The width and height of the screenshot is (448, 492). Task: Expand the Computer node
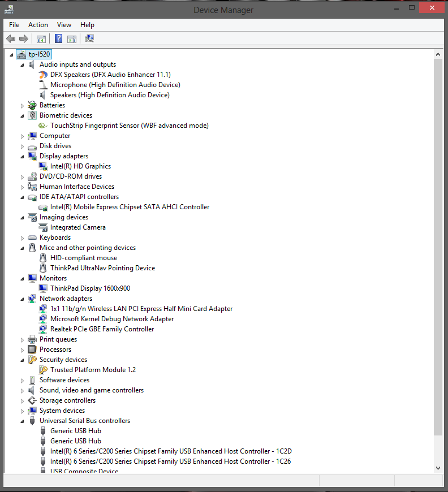tap(22, 136)
